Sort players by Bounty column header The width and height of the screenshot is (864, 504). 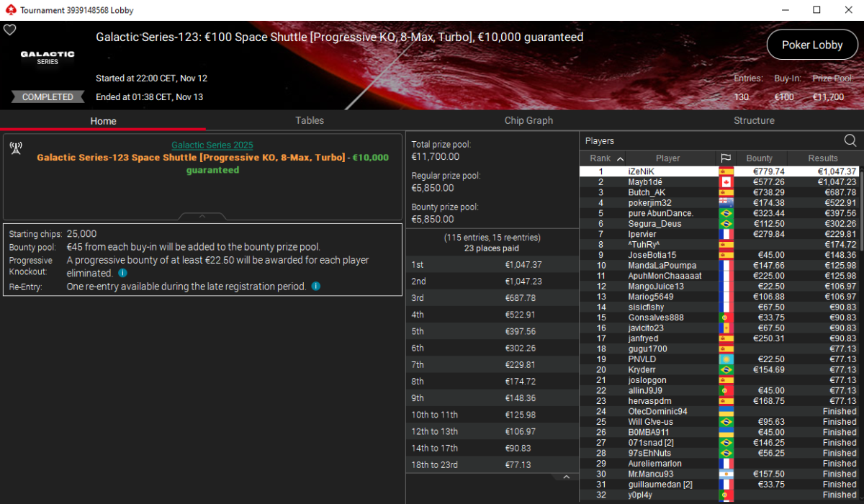pos(760,158)
